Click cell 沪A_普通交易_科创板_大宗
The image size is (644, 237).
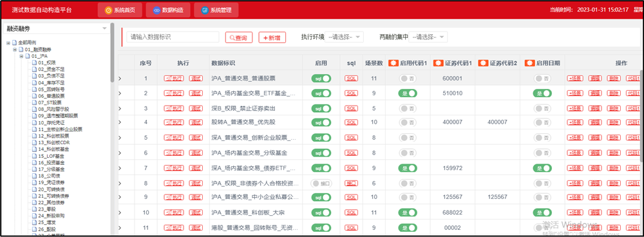(x=249, y=213)
